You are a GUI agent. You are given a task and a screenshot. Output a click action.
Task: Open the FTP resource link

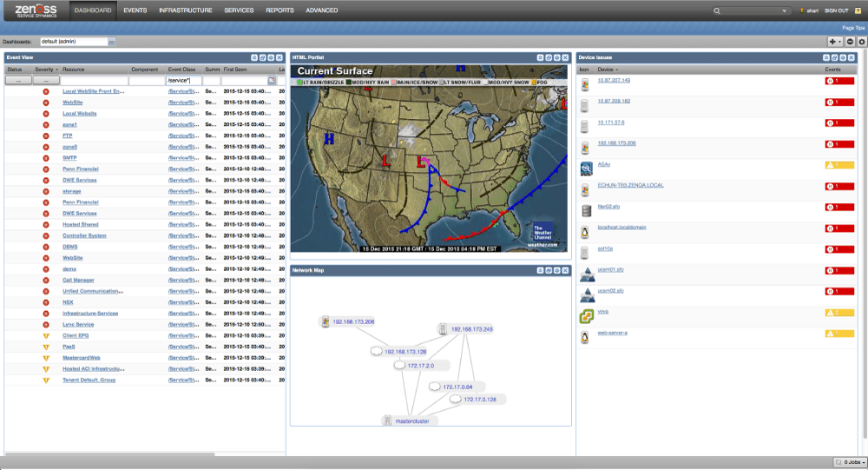click(68, 136)
